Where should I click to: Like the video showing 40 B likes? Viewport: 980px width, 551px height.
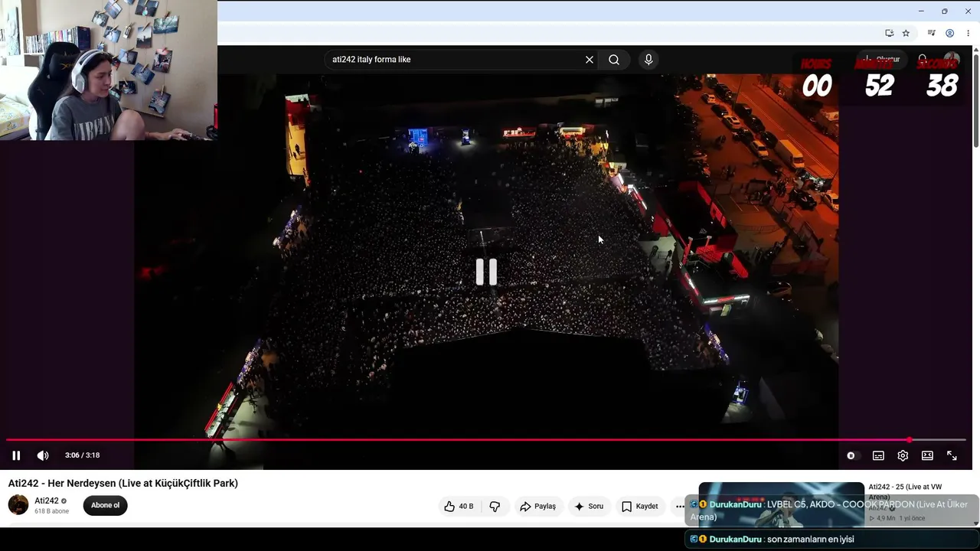tap(459, 506)
